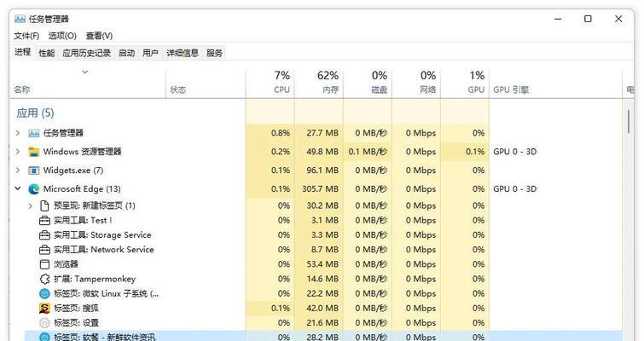This screenshot has width=644, height=341.
Task: Click the icon beside 标签页: 微软 Linux 子系统
Action: pyautogui.click(x=44, y=294)
